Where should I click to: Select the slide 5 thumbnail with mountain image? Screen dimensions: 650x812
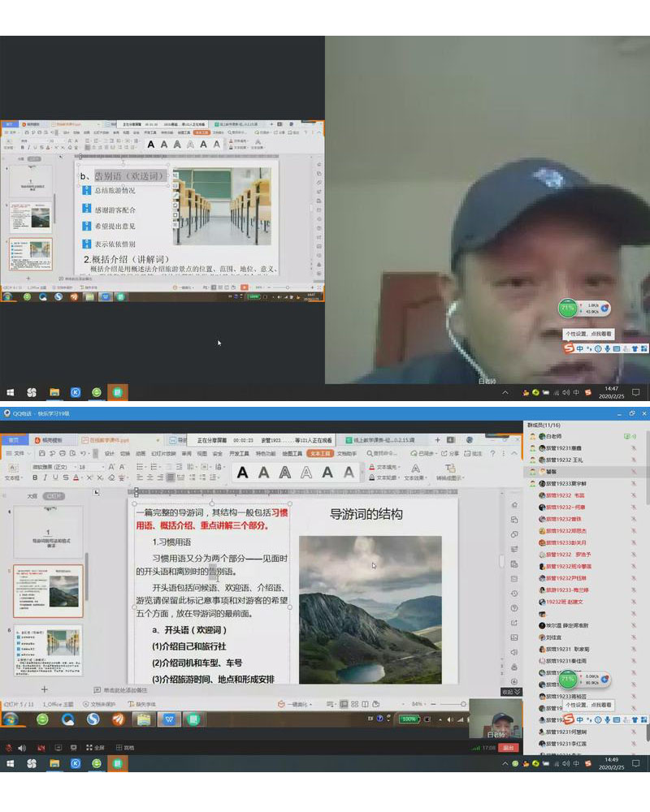(x=49, y=591)
